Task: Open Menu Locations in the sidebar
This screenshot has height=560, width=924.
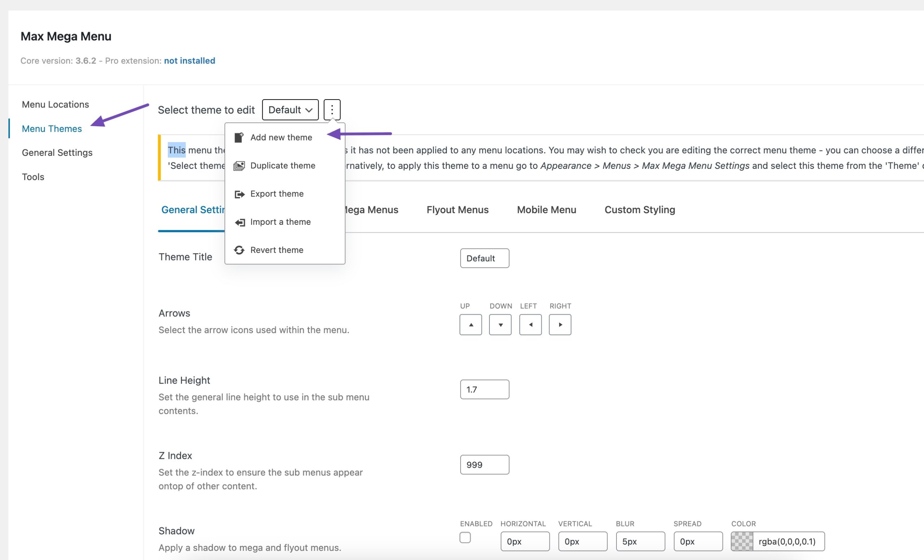Action: [56, 105]
